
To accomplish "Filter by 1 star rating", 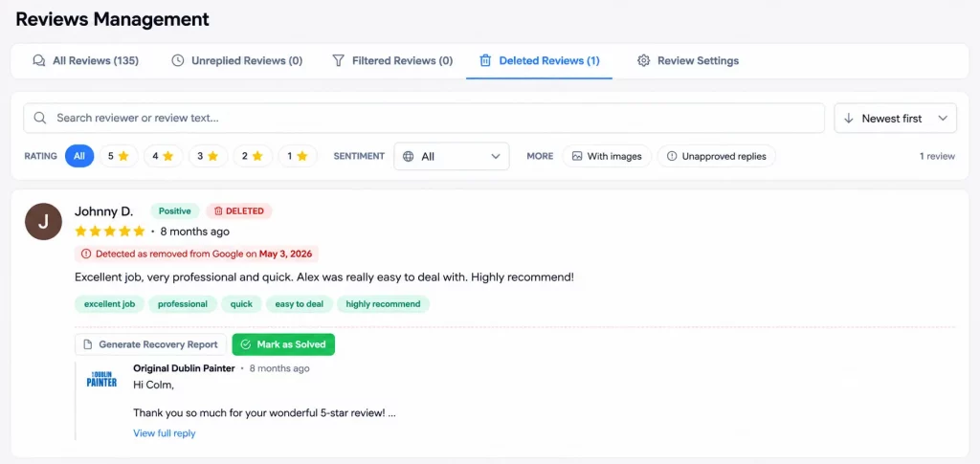I will pyautogui.click(x=298, y=156).
